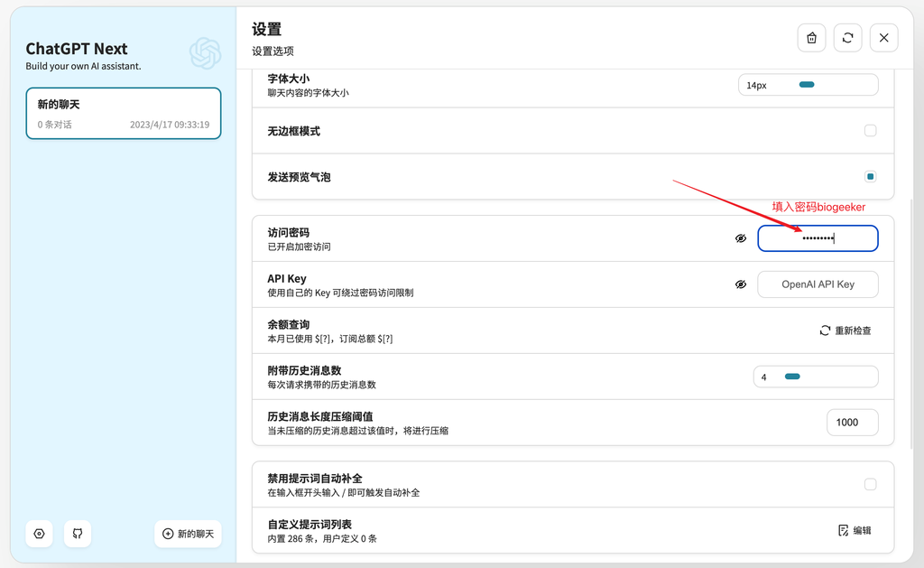Click the settings panel vertical scrollbar

click(913, 323)
